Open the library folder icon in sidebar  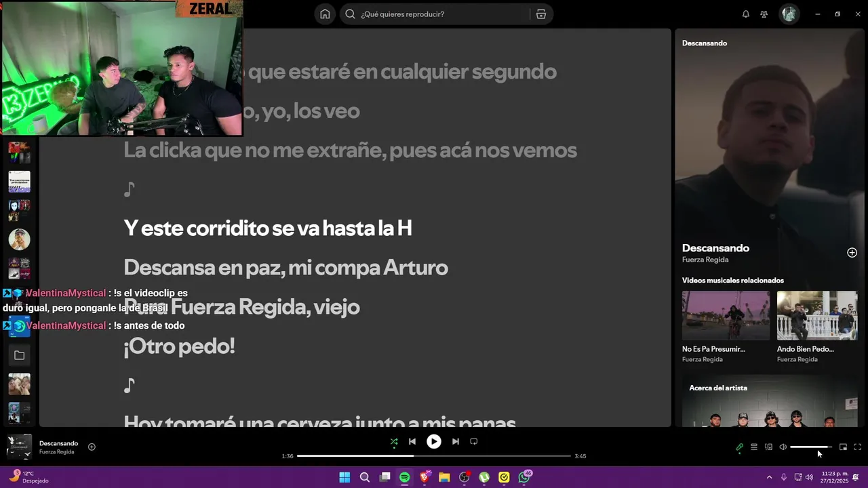coord(19,355)
